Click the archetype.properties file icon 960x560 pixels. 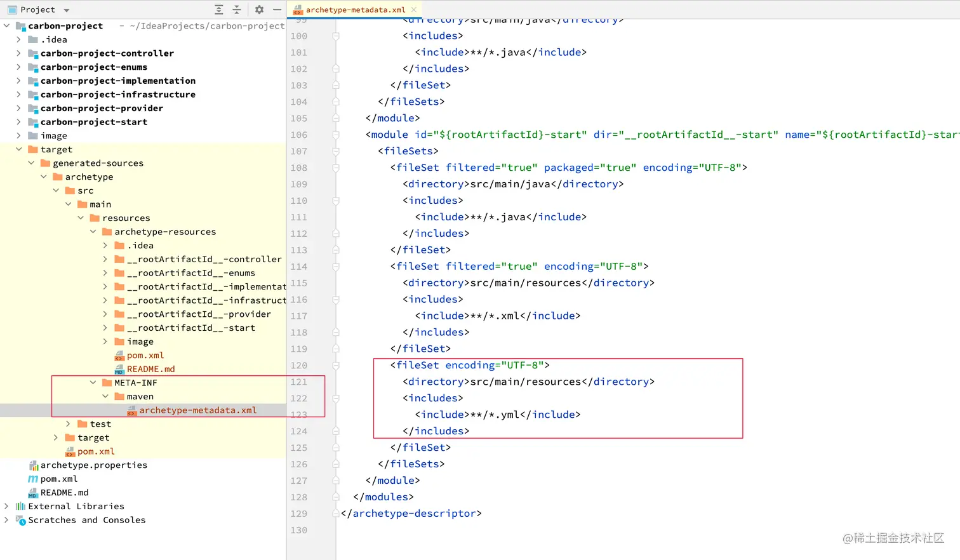tap(33, 465)
